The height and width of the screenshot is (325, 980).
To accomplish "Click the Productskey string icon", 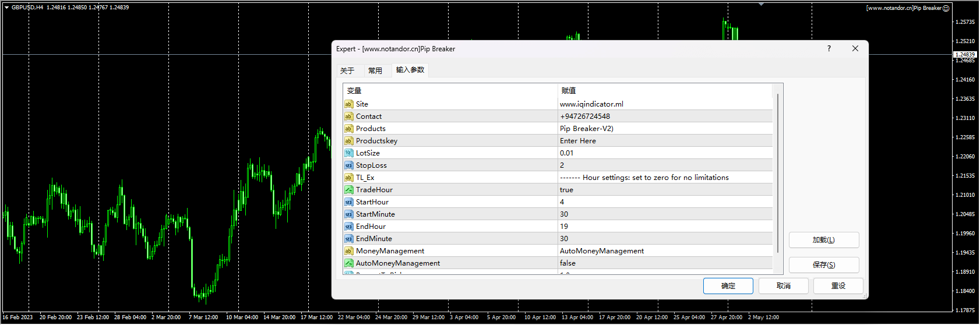I will point(348,141).
